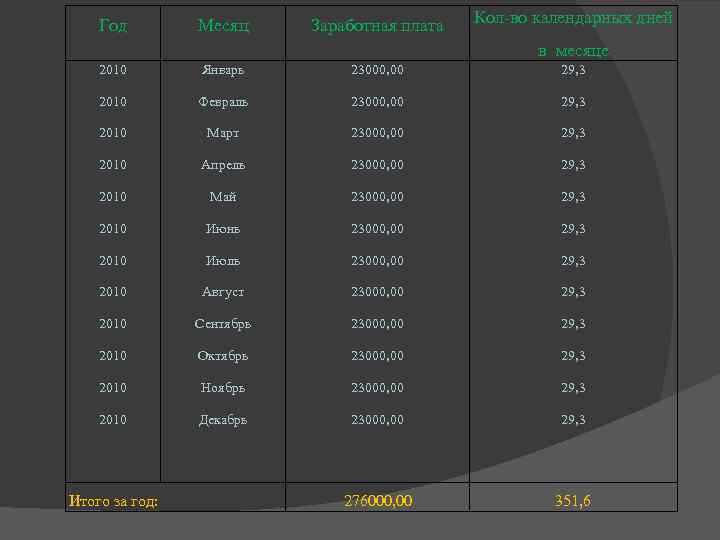Select the month cell 'Июнь'
720x540 pixels.
click(x=223, y=229)
